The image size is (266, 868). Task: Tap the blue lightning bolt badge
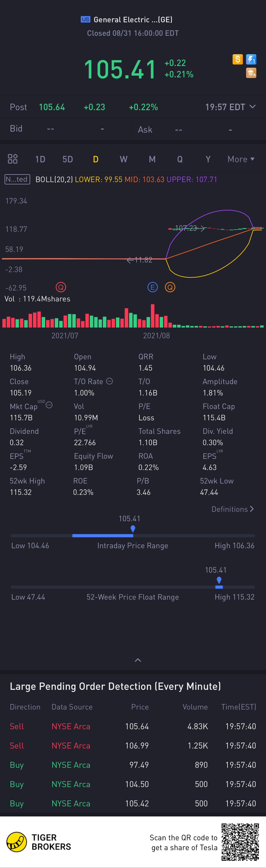click(251, 60)
